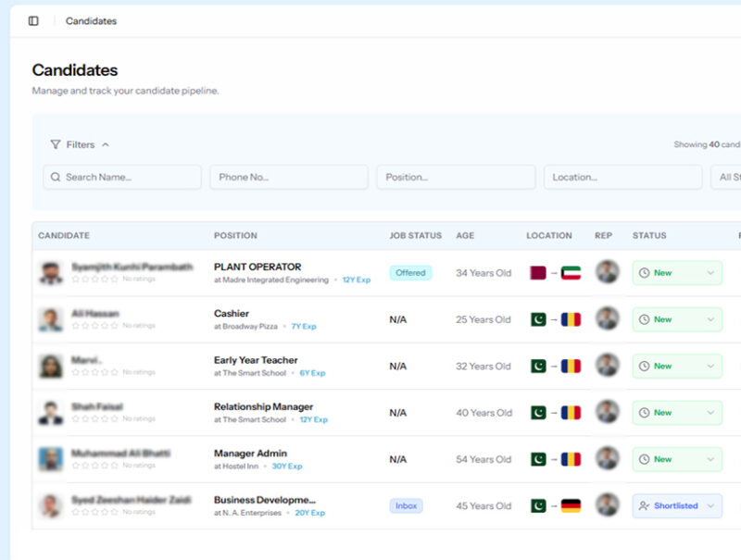Image resolution: width=741 pixels, height=560 pixels.
Task: Click the Manager Admin position title
Action: click(250, 454)
